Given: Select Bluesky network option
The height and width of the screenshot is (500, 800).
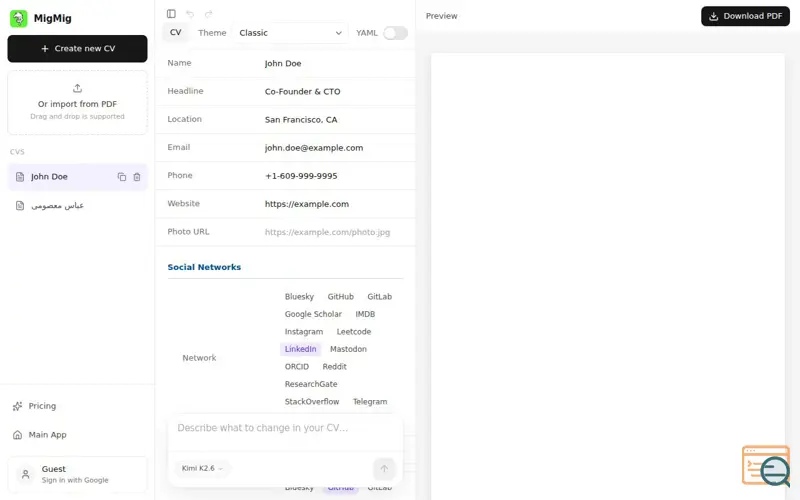Looking at the screenshot, I should [x=299, y=297].
